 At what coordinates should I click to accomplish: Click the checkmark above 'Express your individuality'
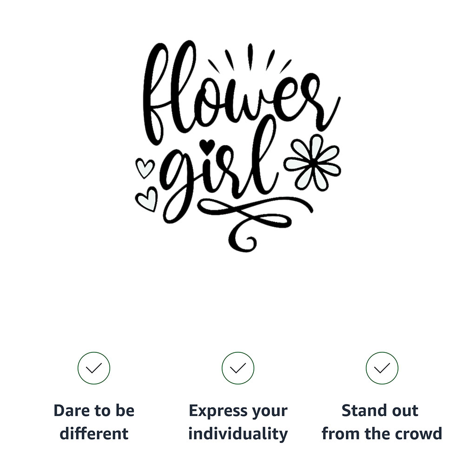238,368
